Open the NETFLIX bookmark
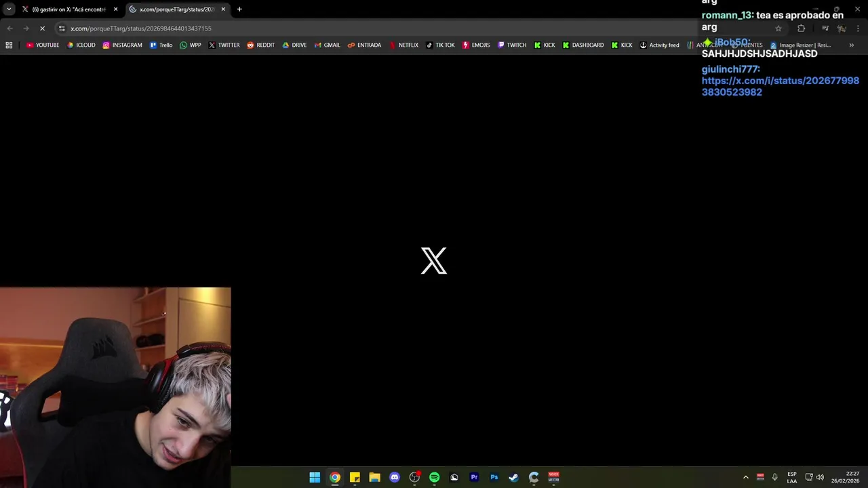The image size is (868, 488). click(x=403, y=45)
